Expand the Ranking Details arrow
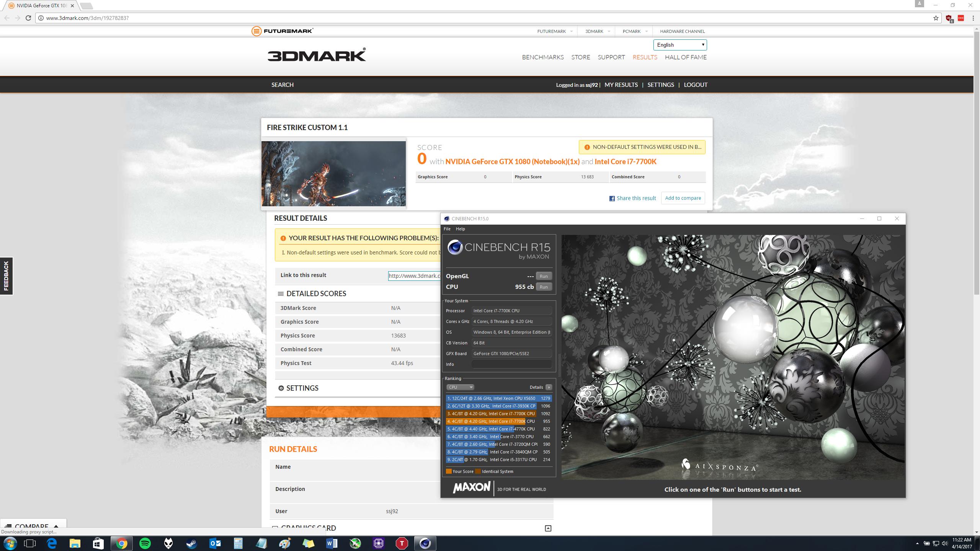This screenshot has height=551, width=980. (549, 387)
